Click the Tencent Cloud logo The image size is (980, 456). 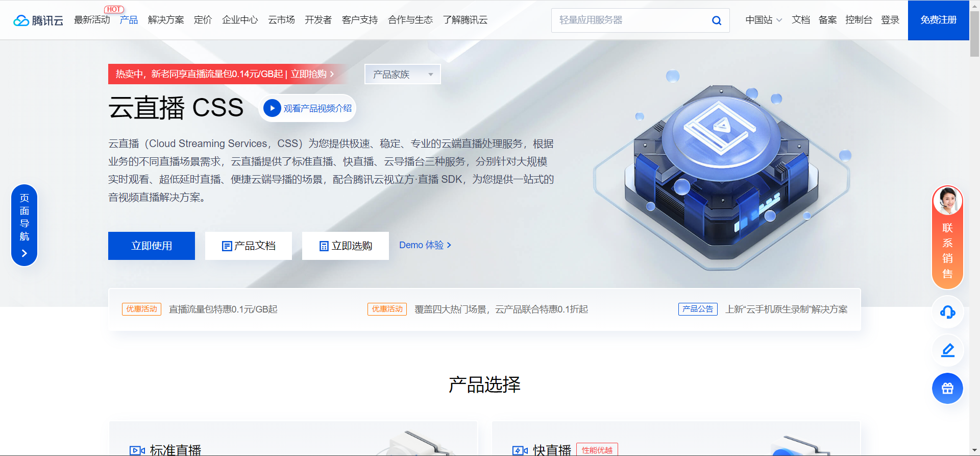click(x=38, y=20)
